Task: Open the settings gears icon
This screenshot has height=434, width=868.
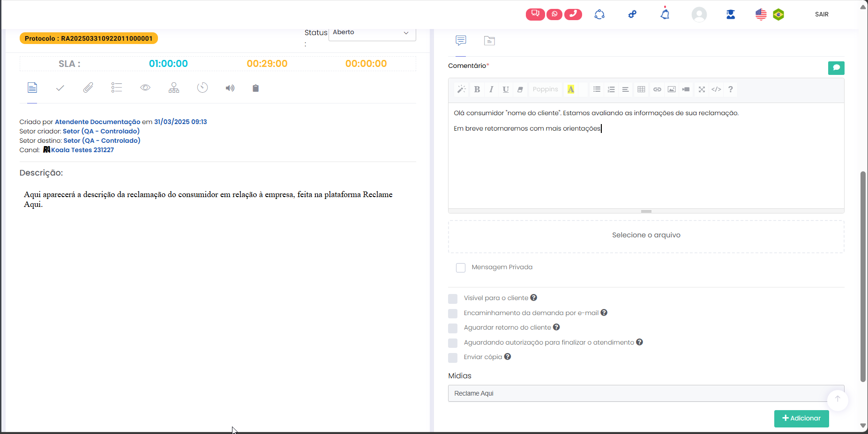Action: tap(632, 15)
